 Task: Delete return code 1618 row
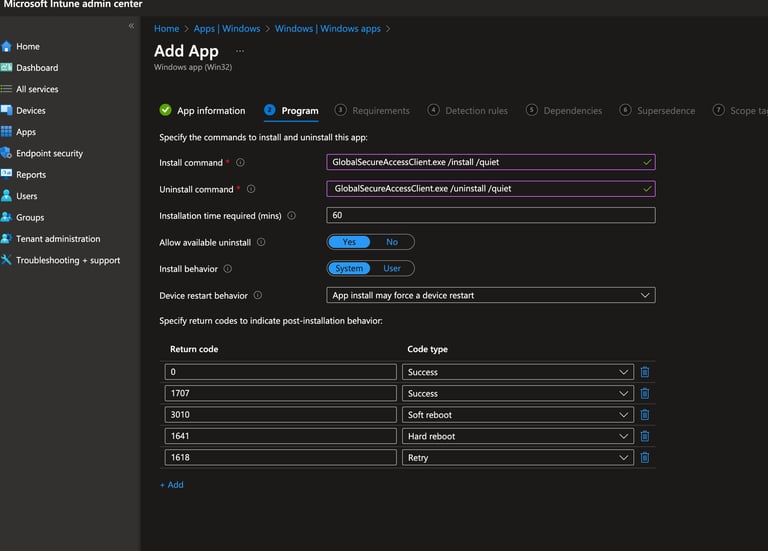(x=645, y=457)
